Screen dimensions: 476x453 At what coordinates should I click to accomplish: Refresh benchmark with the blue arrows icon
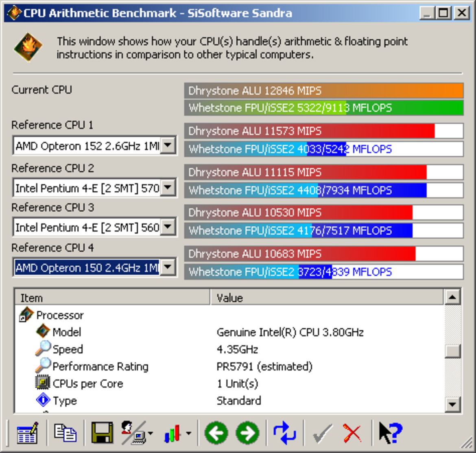click(284, 433)
